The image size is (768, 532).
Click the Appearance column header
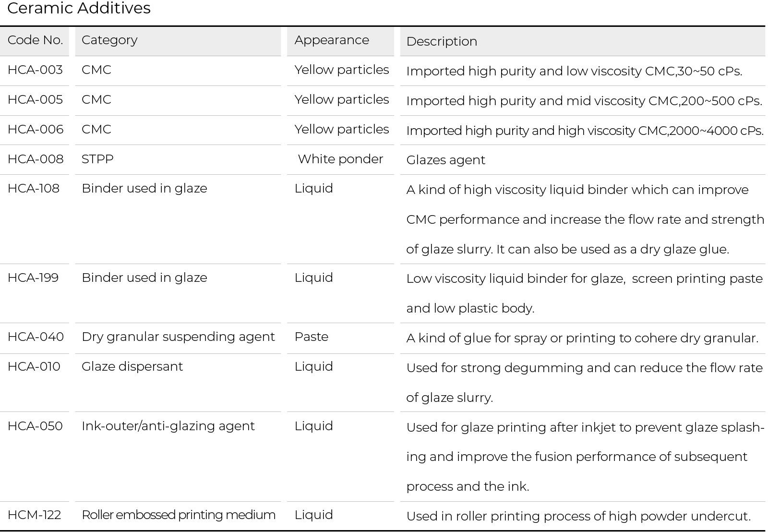coord(332,40)
